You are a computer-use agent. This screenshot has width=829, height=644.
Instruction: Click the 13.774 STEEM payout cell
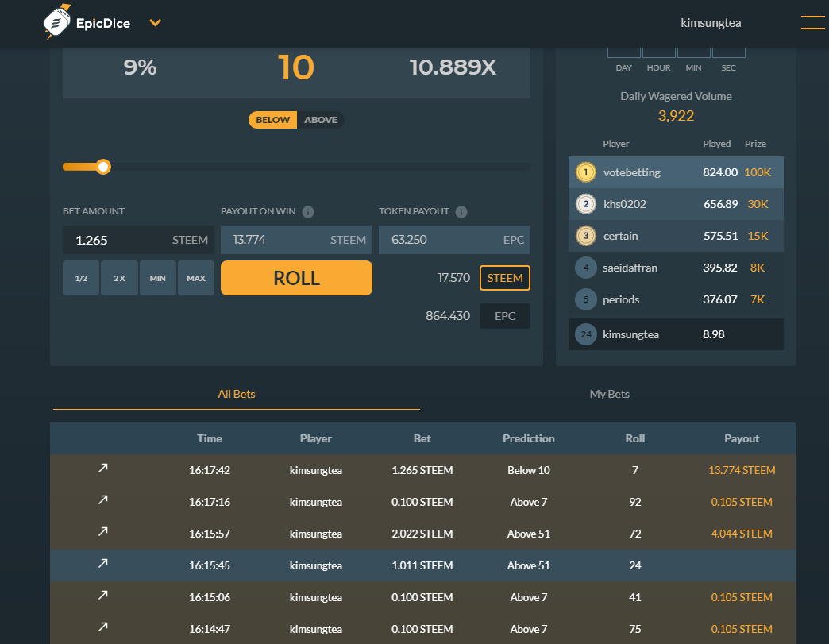click(742, 470)
